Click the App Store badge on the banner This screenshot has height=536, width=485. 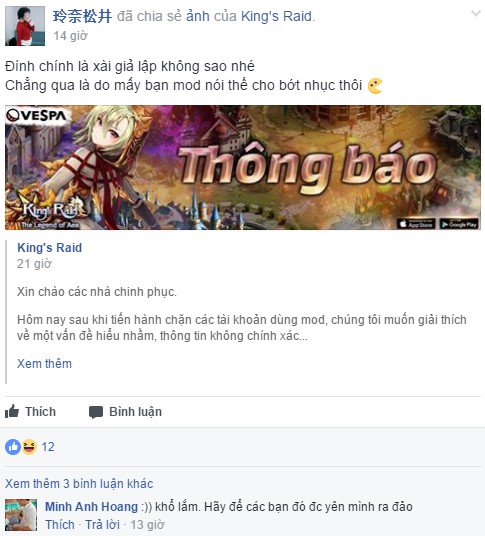click(x=416, y=224)
